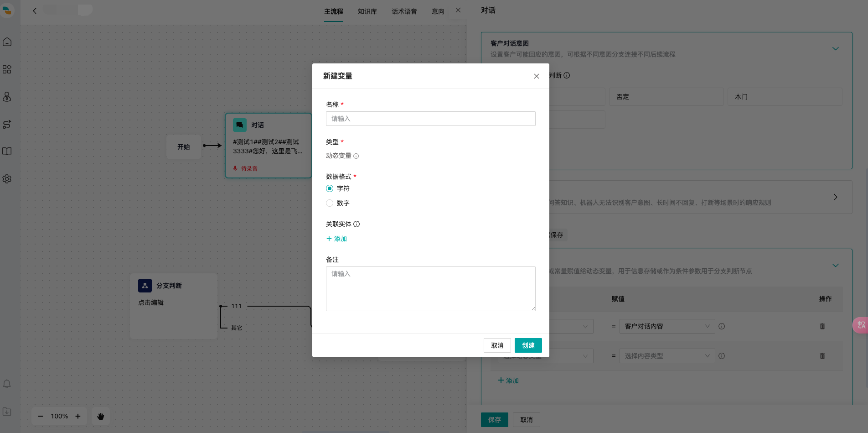Collapse the variable assignment section chevron
Screen dimensions: 868x433
836,266
